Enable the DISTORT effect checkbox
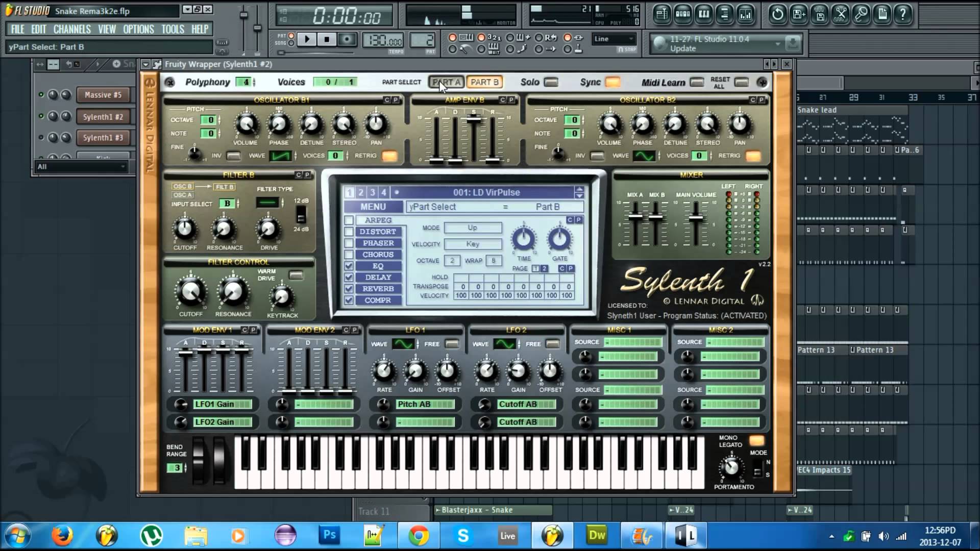The height and width of the screenshot is (551, 980). point(349,232)
